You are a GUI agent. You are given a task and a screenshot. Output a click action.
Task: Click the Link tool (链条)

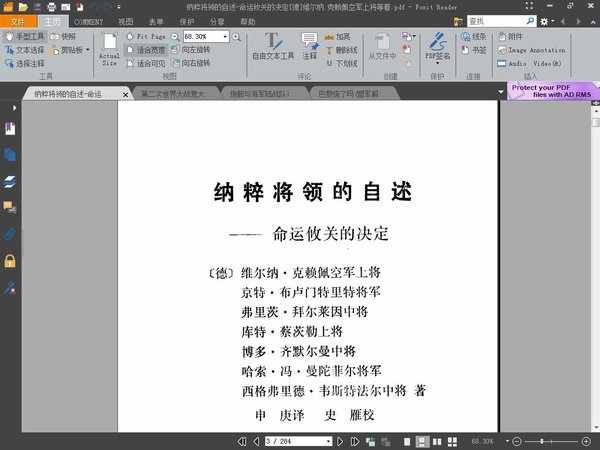474,37
